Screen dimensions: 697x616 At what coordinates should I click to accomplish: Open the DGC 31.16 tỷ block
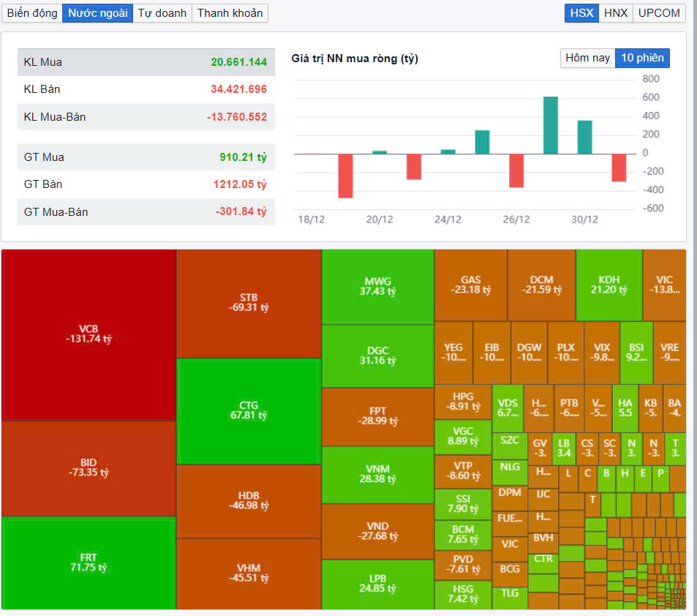coord(378,356)
